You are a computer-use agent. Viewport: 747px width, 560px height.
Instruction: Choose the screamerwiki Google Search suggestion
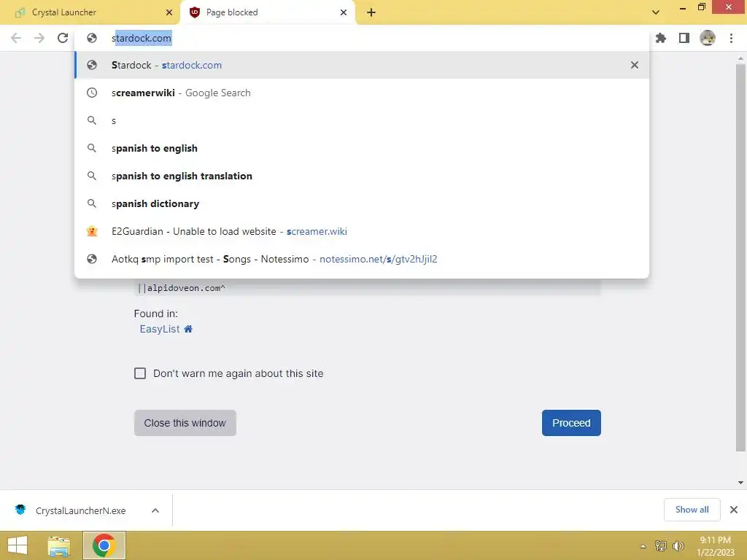coord(361,93)
